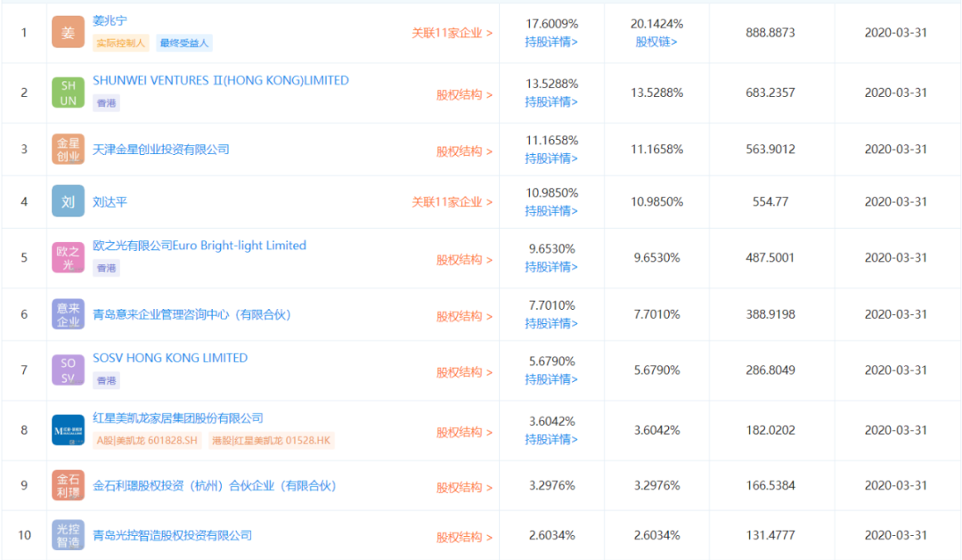The height and width of the screenshot is (560, 962).
Task: Expand 股权结构 for 天津金星创业投资有限公司
Action: coord(464,150)
